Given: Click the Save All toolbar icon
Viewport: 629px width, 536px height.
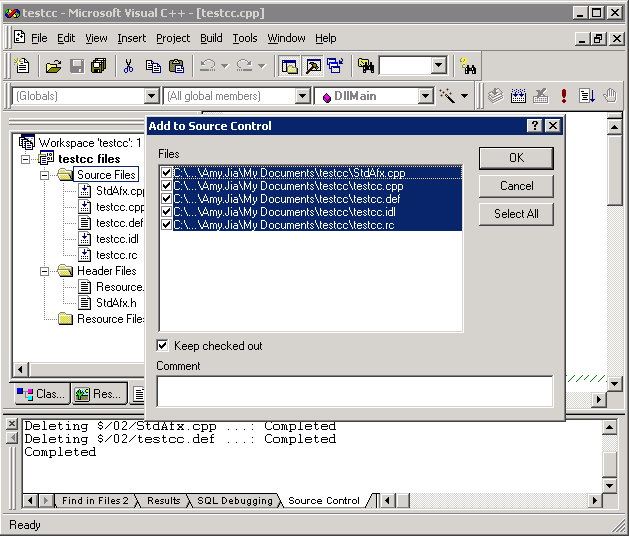Looking at the screenshot, I should tap(98, 66).
